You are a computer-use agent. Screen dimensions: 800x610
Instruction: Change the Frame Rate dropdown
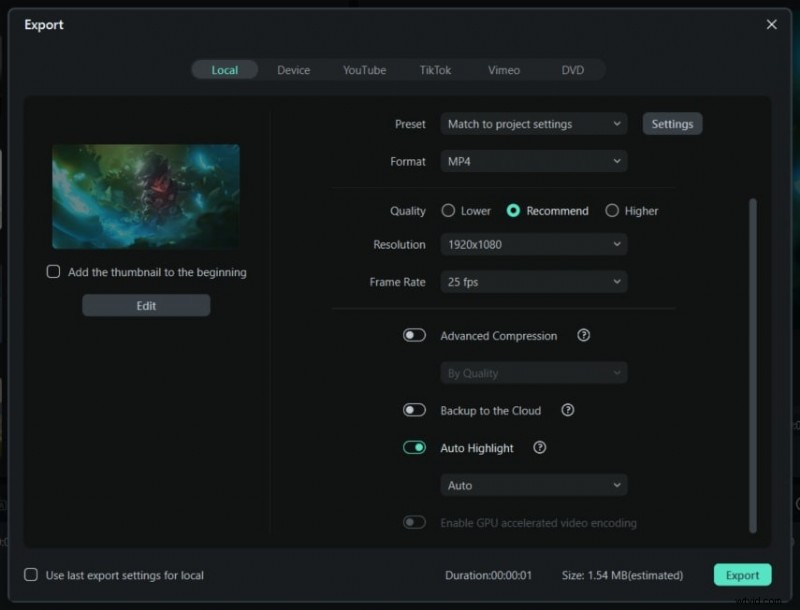pyautogui.click(x=533, y=282)
